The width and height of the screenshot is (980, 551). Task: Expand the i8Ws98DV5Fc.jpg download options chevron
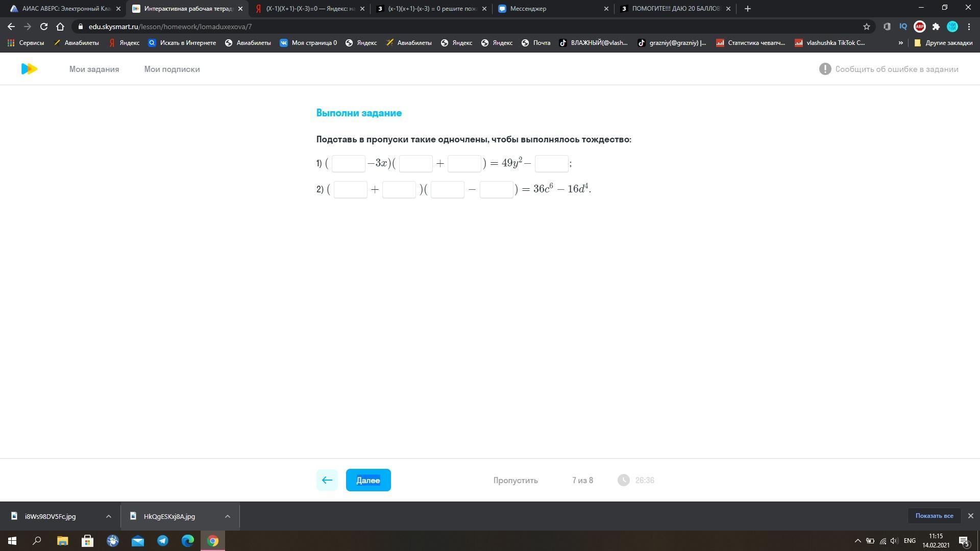[x=108, y=516]
